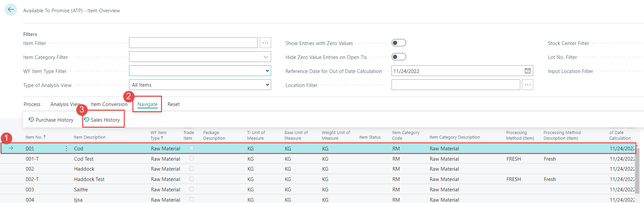Toggle Hide Zero Value Entries on Open TIs

(399, 57)
